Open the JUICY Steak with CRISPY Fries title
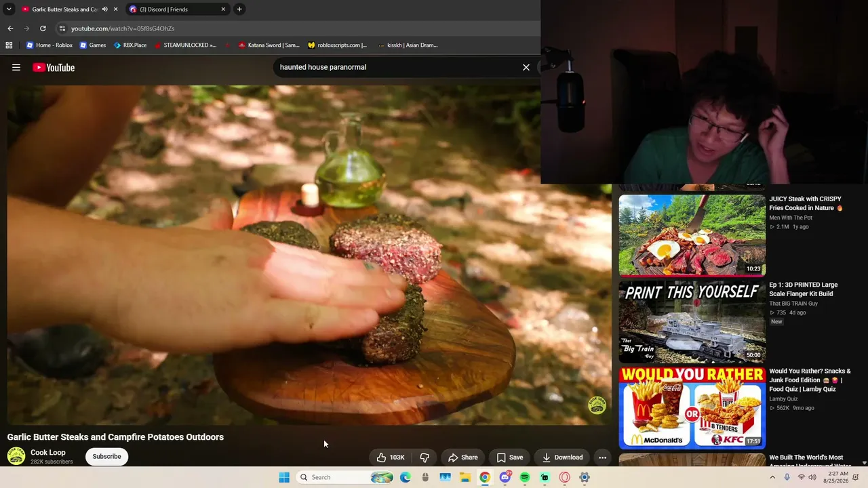Viewport: 868px width, 488px height. 806,203
